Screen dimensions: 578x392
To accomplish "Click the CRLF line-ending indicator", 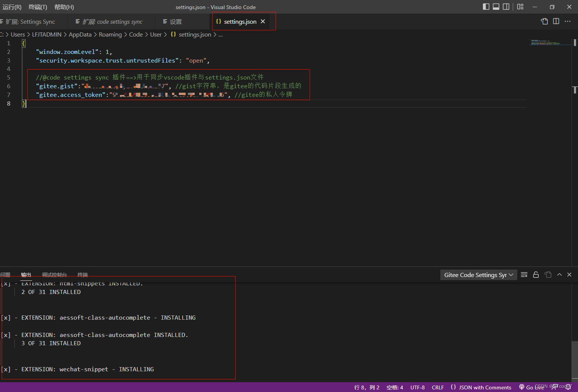I will [x=437, y=387].
